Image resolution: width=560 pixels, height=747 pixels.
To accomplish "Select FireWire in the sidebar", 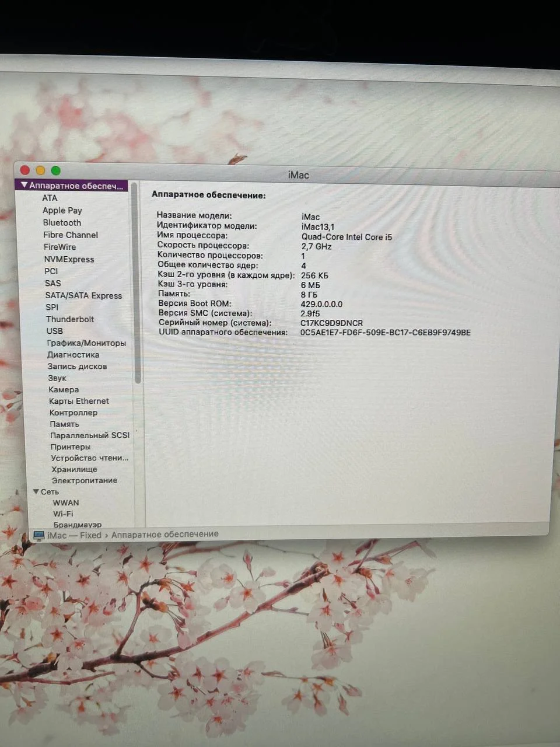I will point(60,247).
